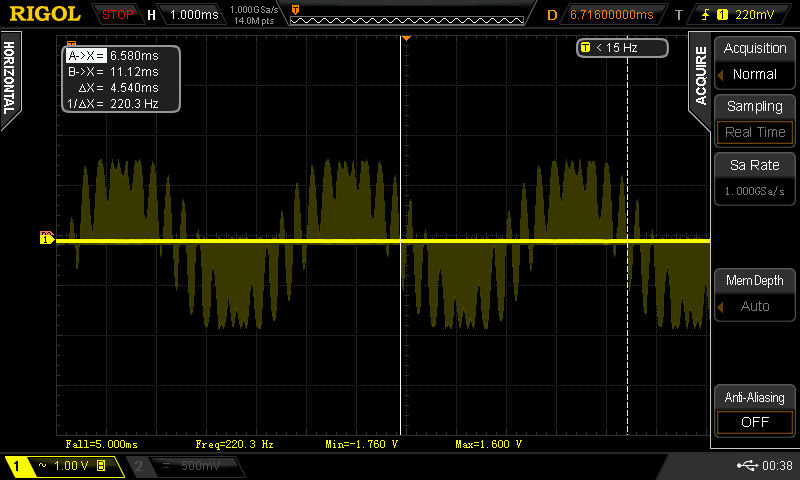
Task: Select the HORIZONTAL side tab
Action: [10, 78]
